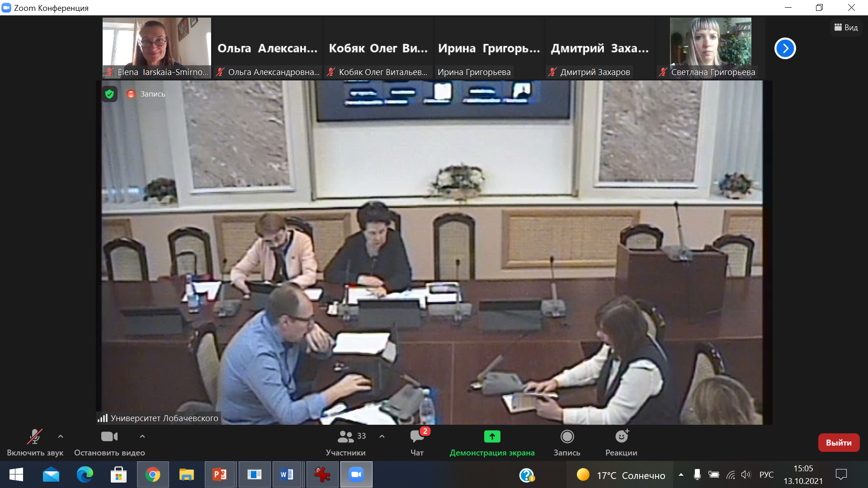Select Кобяк Олег Витальевич participant tile
868x488 pixels.
(x=378, y=48)
